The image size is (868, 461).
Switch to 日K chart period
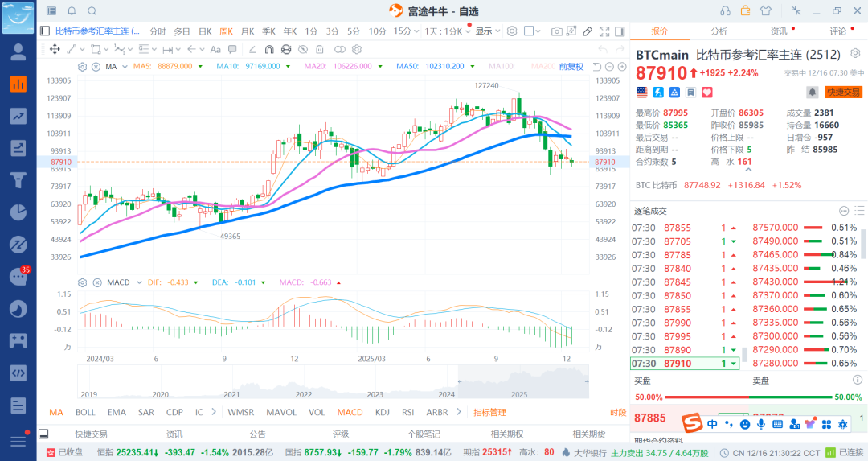click(x=205, y=31)
